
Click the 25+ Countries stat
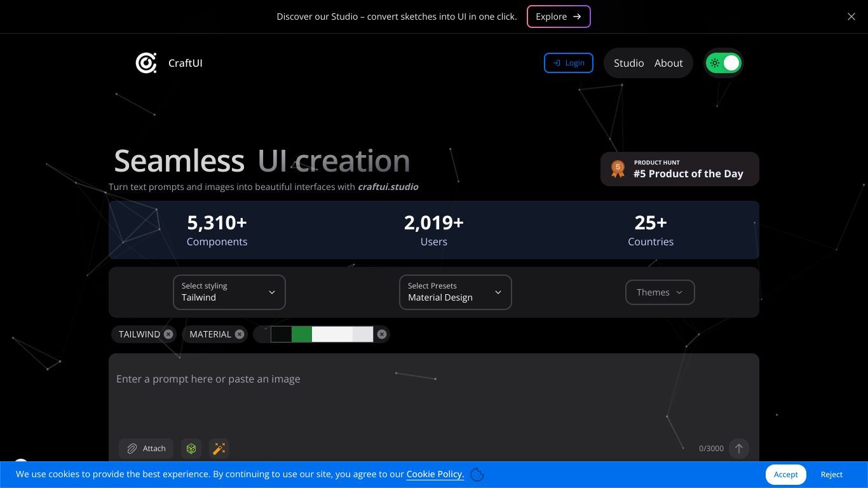[x=651, y=230]
